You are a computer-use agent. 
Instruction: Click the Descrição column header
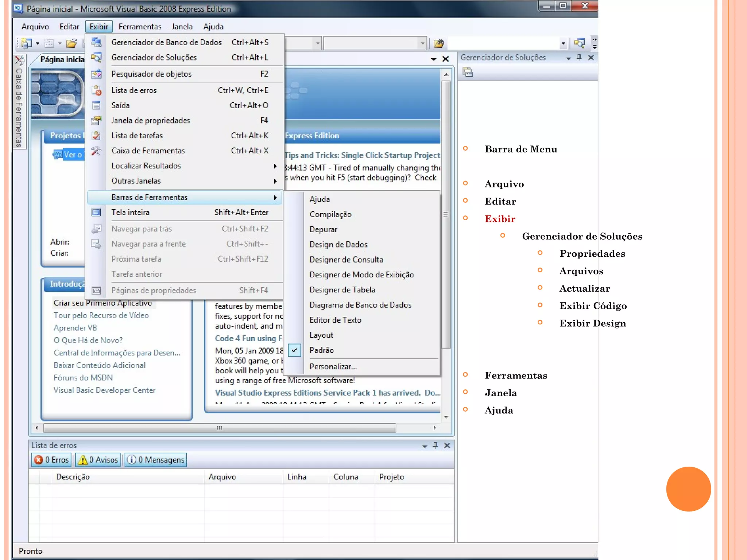[x=73, y=477]
